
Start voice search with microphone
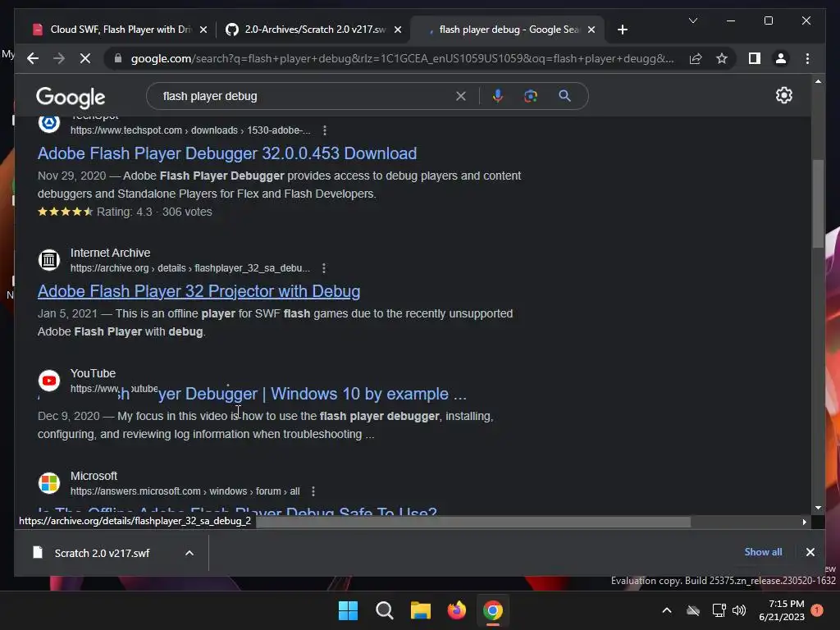click(498, 96)
